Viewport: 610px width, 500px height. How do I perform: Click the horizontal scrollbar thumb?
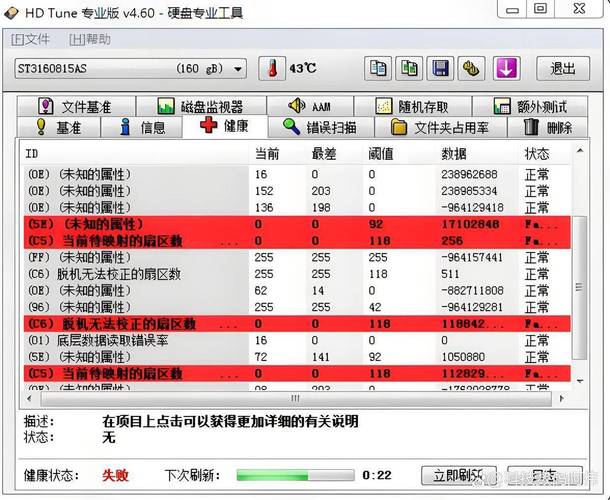pos(296,398)
